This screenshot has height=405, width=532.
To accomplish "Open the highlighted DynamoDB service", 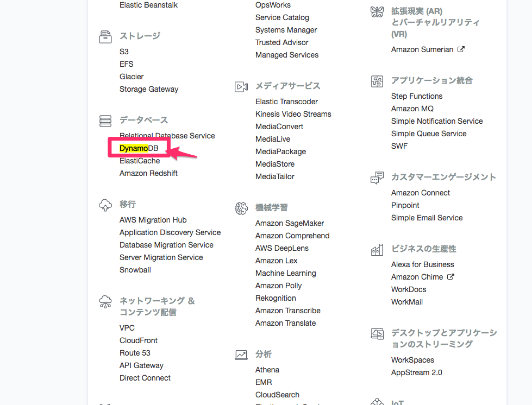I will 140,147.
